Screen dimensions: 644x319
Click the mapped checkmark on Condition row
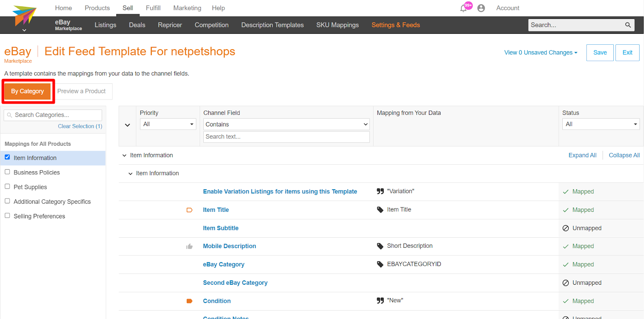(x=566, y=301)
